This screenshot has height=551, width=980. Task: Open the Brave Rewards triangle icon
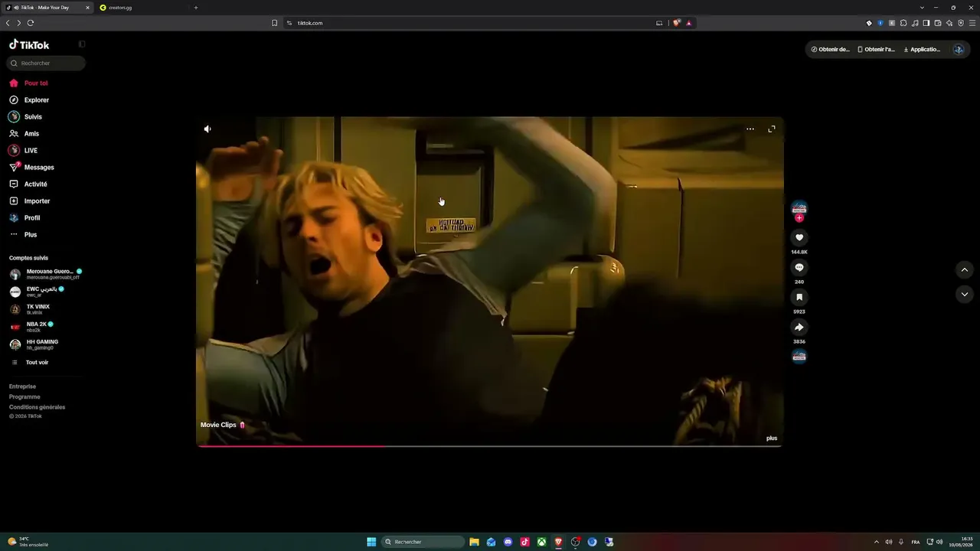(x=689, y=23)
